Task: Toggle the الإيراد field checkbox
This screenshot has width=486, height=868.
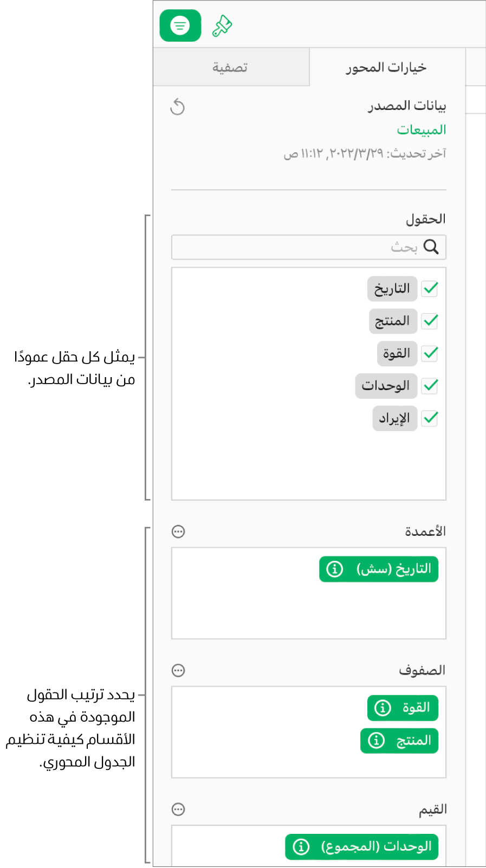Action: [429, 418]
